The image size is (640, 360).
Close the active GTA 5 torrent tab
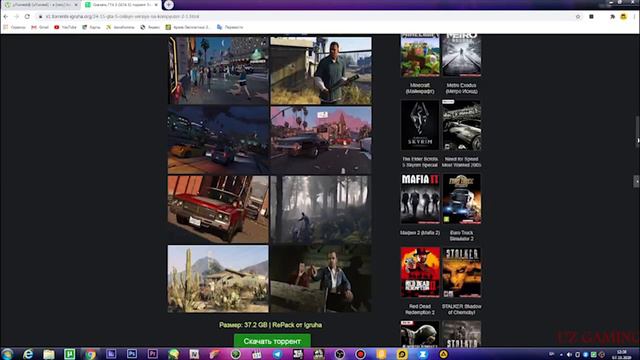point(156,5)
